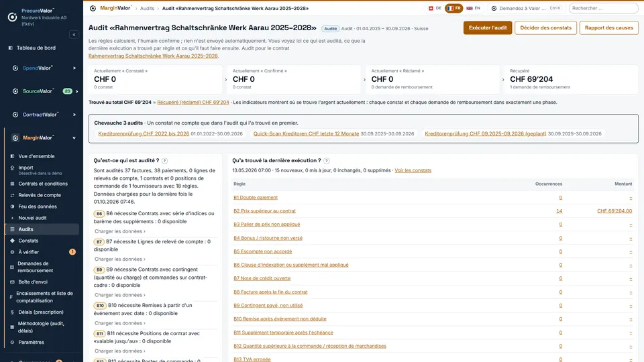Switch language to FR
The width and height of the screenshot is (644, 362).
tap(454, 8)
